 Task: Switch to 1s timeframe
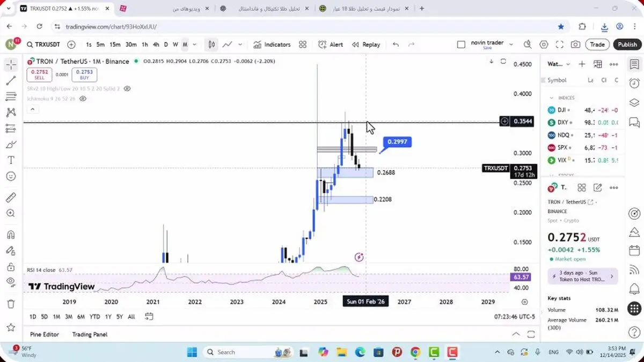click(89, 45)
